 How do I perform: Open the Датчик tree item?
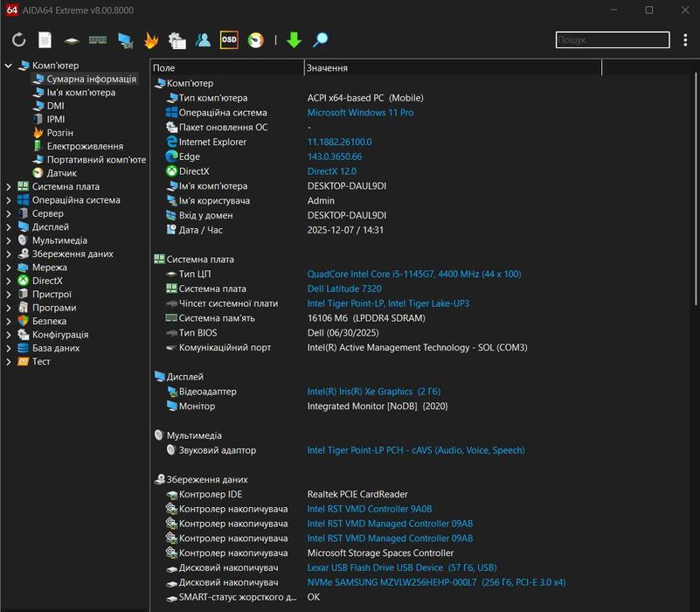[x=61, y=173]
